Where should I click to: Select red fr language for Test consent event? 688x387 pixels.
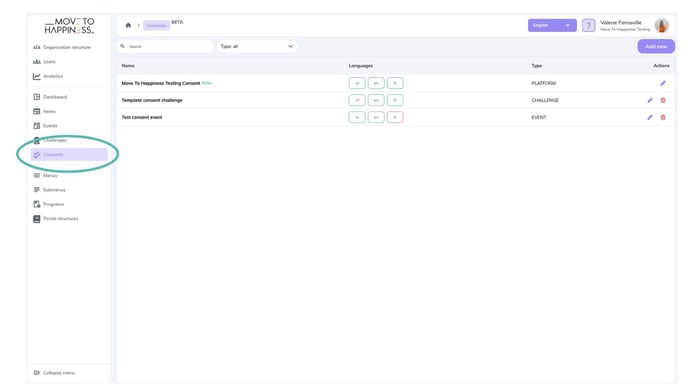pos(395,117)
